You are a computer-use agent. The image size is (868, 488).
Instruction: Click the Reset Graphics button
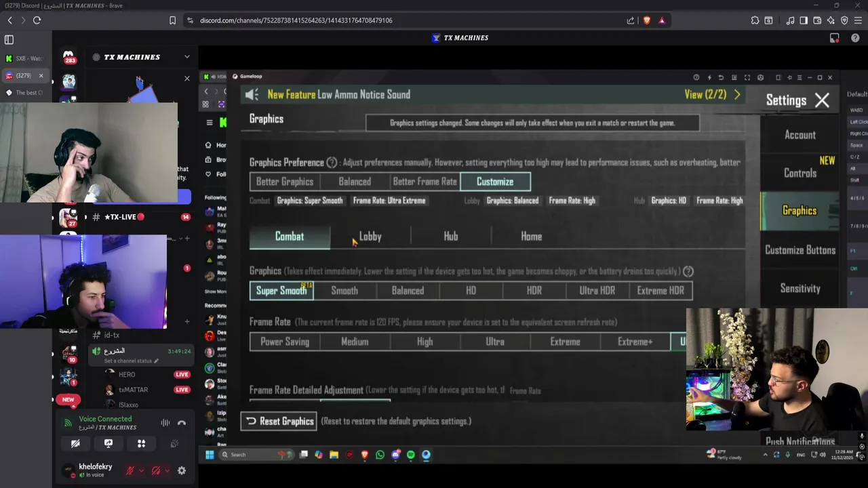[279, 421]
